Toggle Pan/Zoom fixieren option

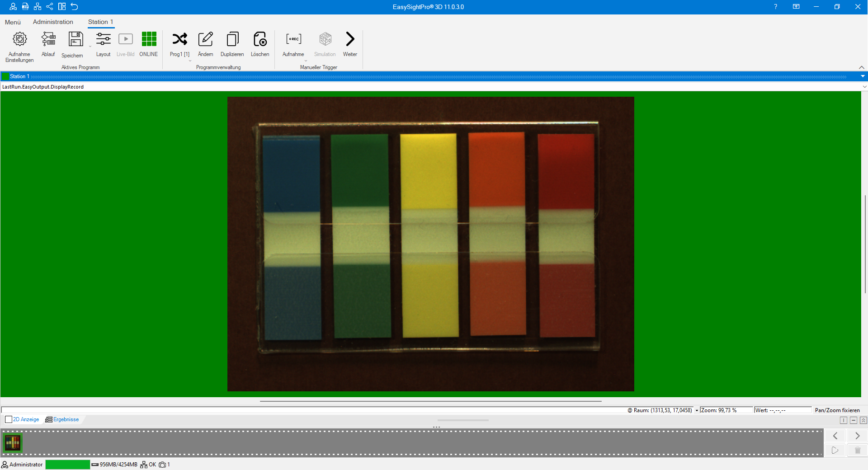coord(837,410)
